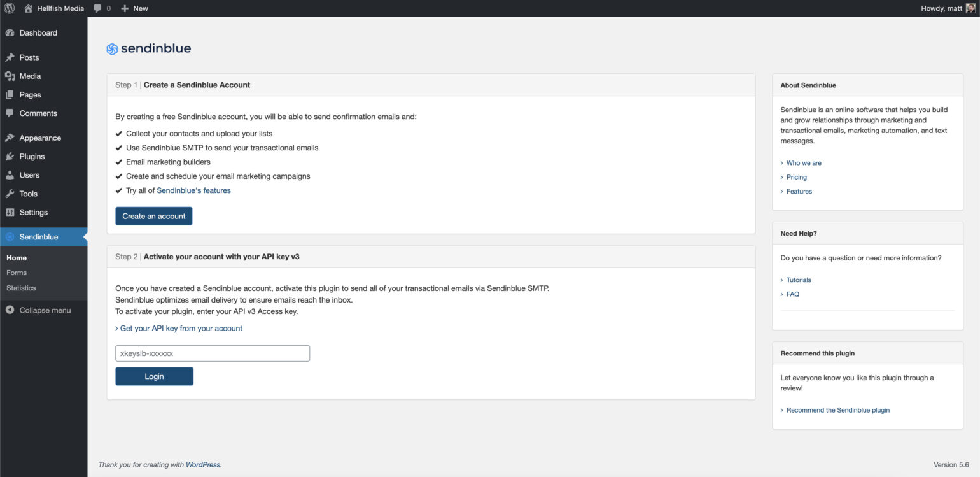
Task: Click New in the admin bar
Action: point(141,8)
